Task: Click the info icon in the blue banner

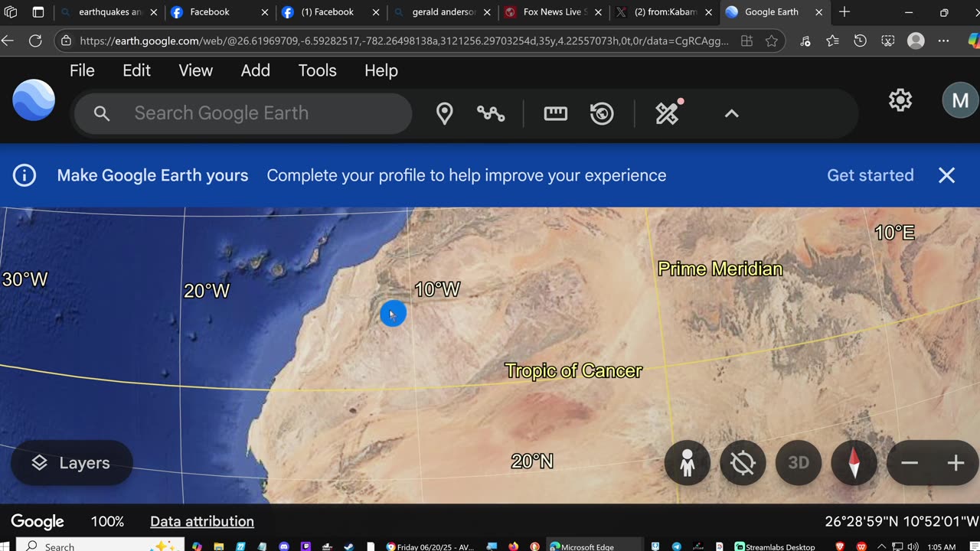Action: tap(24, 175)
